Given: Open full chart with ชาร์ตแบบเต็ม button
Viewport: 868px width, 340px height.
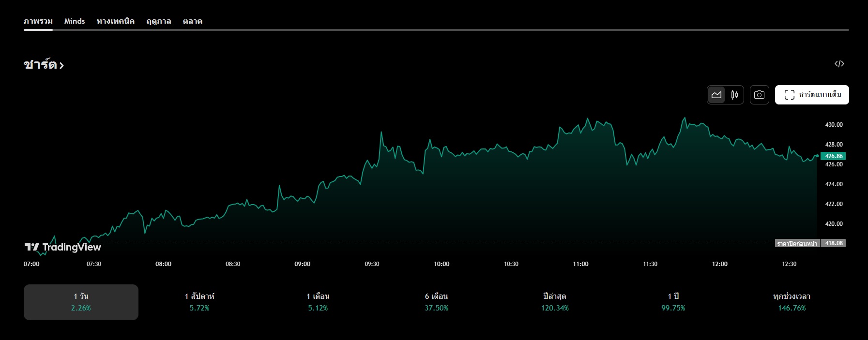Looking at the screenshot, I should [812, 95].
